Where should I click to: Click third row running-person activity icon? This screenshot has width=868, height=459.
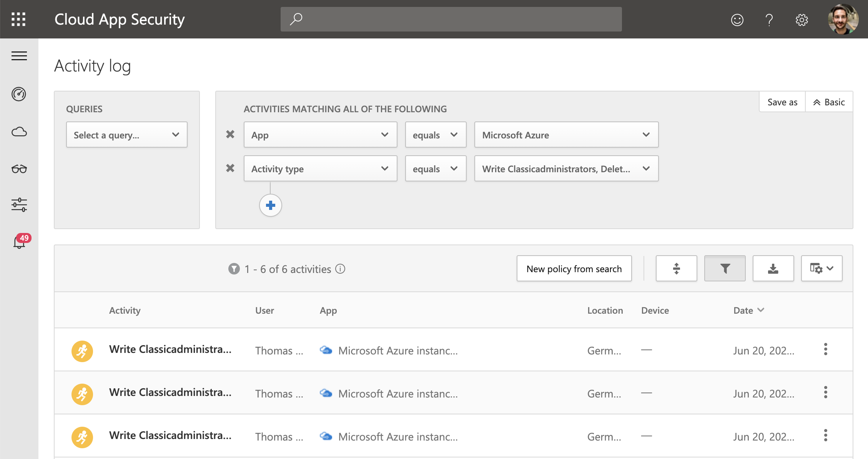82,437
